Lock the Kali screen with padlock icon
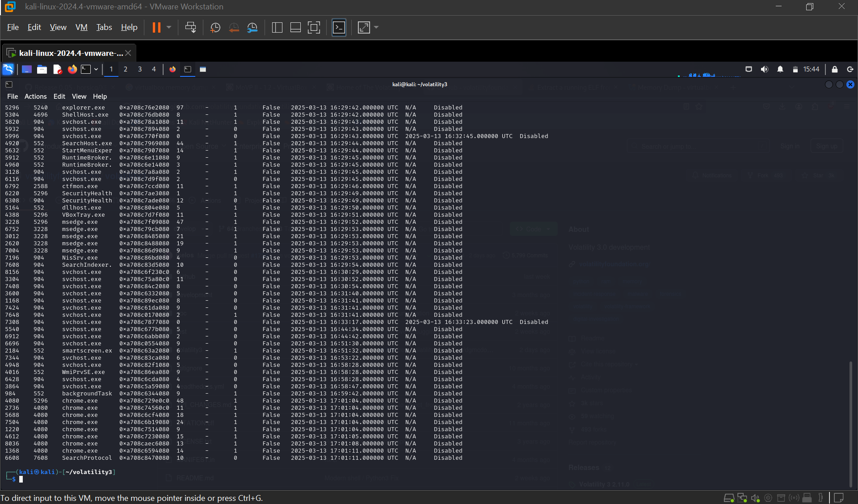Screen dimensions: 858x504 [x=834, y=69]
